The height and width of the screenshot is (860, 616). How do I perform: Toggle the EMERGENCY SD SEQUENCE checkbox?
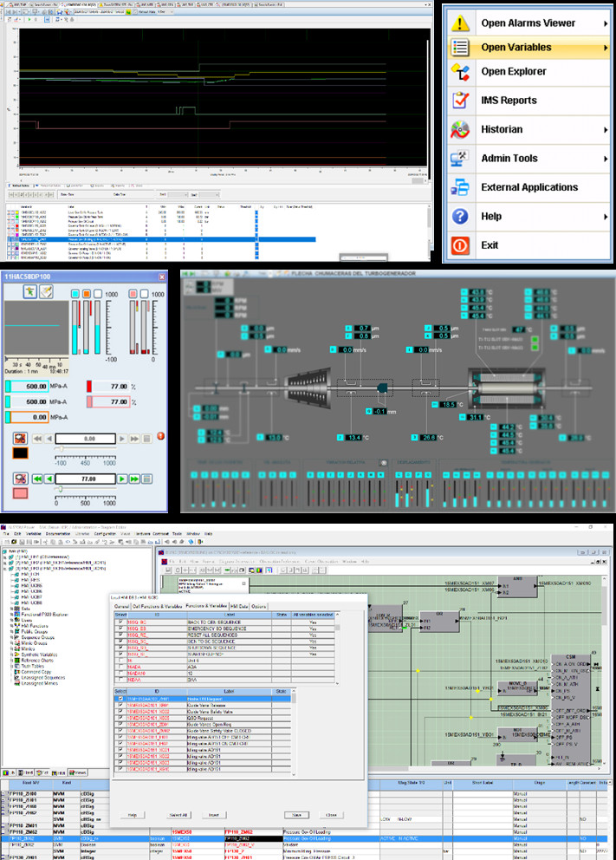pyautogui.click(x=120, y=629)
